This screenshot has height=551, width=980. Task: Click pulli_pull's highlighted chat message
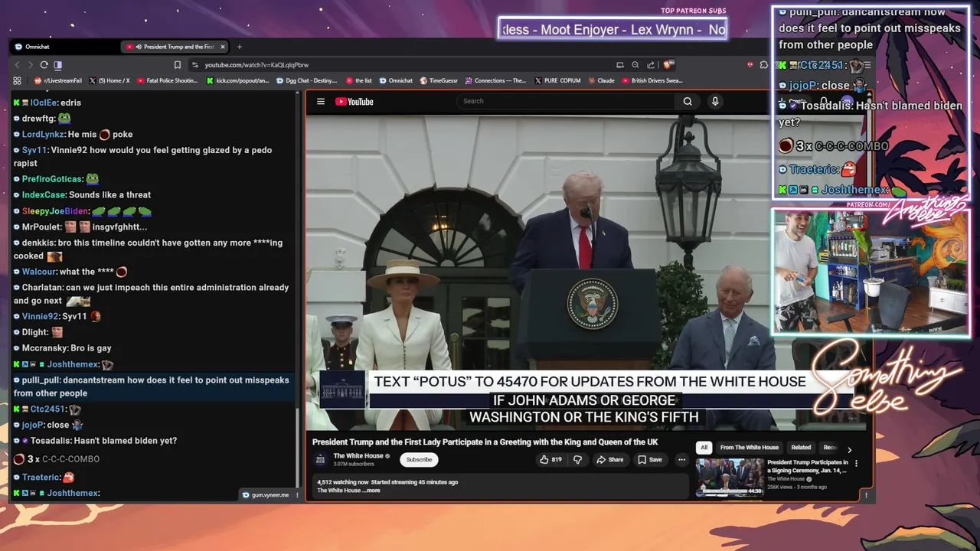pyautogui.click(x=152, y=386)
